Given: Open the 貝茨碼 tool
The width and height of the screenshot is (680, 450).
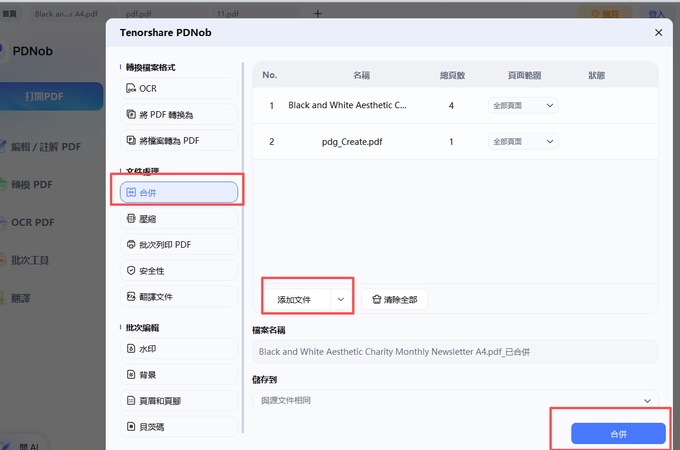Looking at the screenshot, I should tap(179, 427).
